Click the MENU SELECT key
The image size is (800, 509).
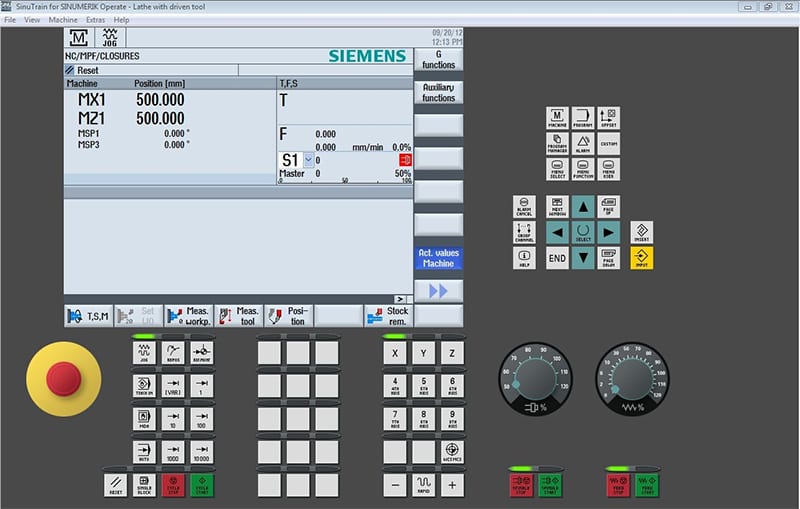click(x=557, y=169)
